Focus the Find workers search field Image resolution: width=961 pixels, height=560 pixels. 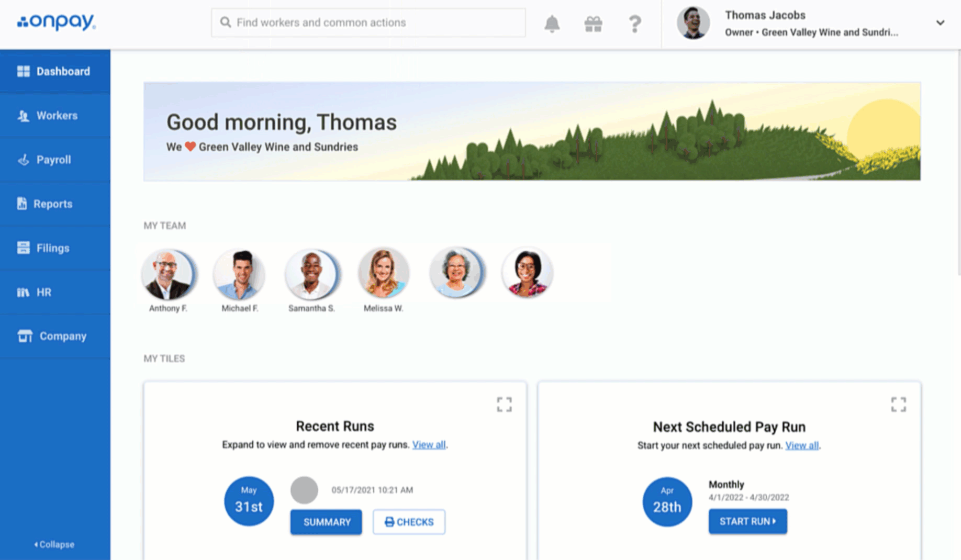tap(368, 23)
